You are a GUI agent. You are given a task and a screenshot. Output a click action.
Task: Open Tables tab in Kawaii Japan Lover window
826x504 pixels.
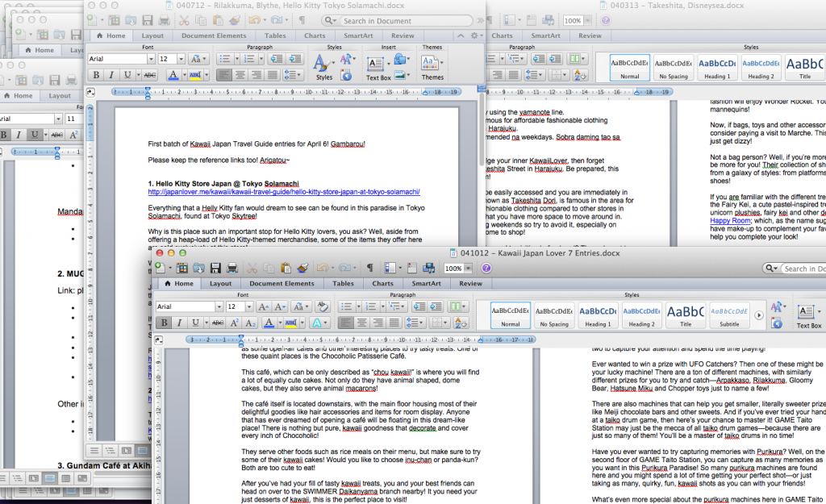tap(343, 283)
